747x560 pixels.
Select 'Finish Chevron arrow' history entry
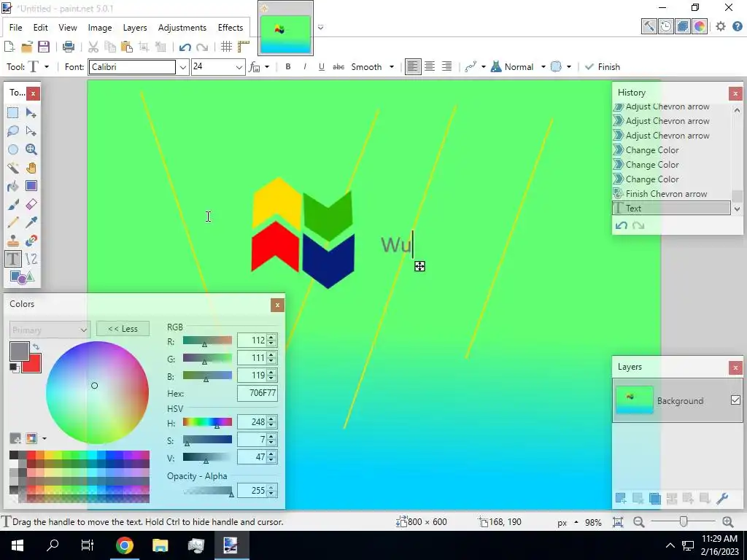pos(671,194)
